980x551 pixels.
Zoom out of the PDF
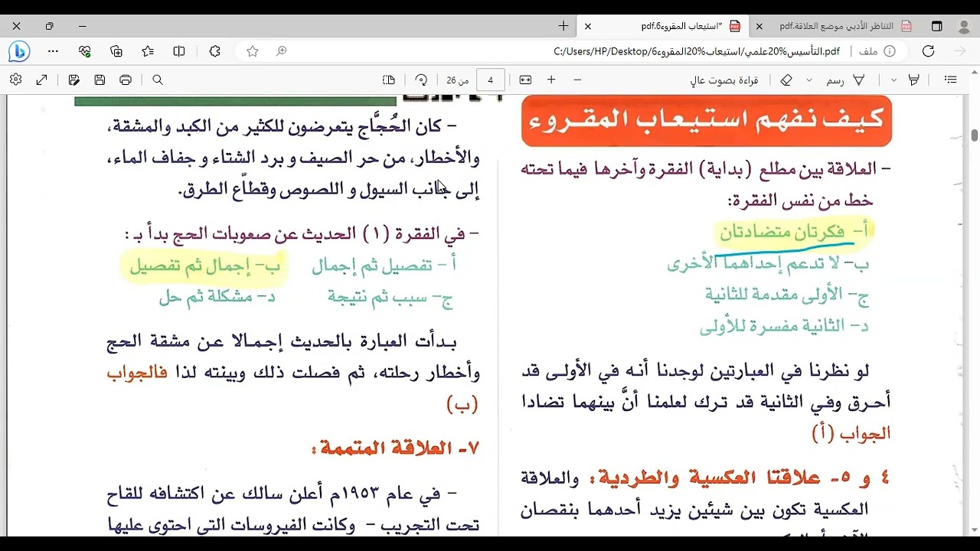tap(577, 80)
